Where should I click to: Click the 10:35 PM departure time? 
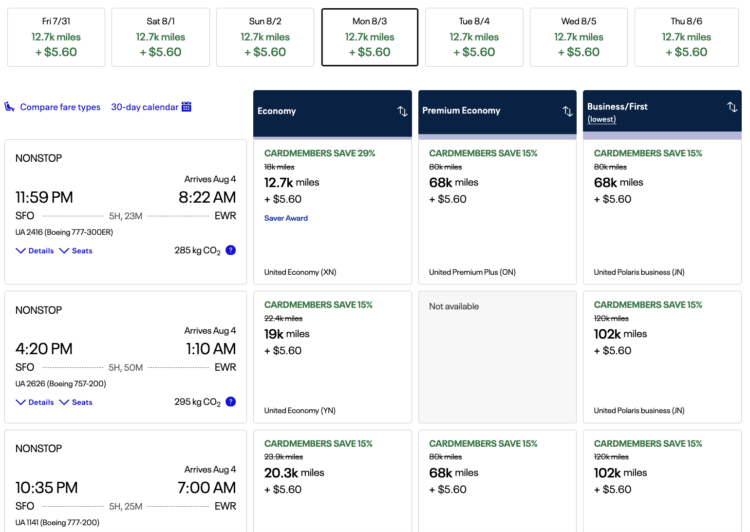(x=46, y=488)
